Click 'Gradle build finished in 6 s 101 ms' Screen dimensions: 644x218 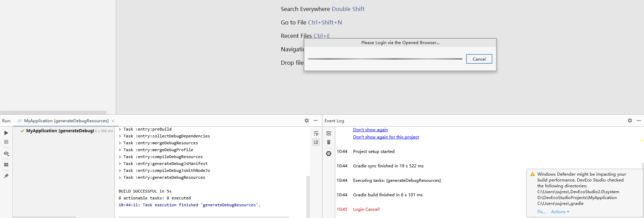(x=388, y=195)
